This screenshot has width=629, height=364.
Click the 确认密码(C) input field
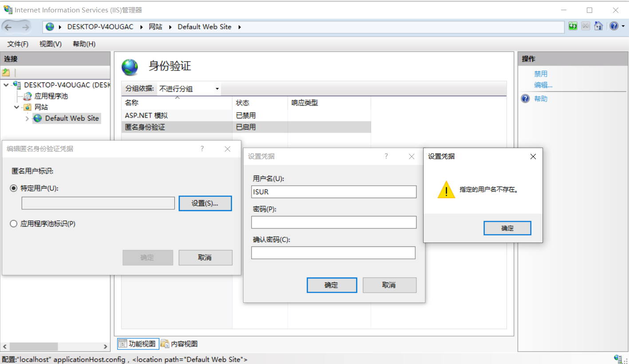(x=334, y=253)
